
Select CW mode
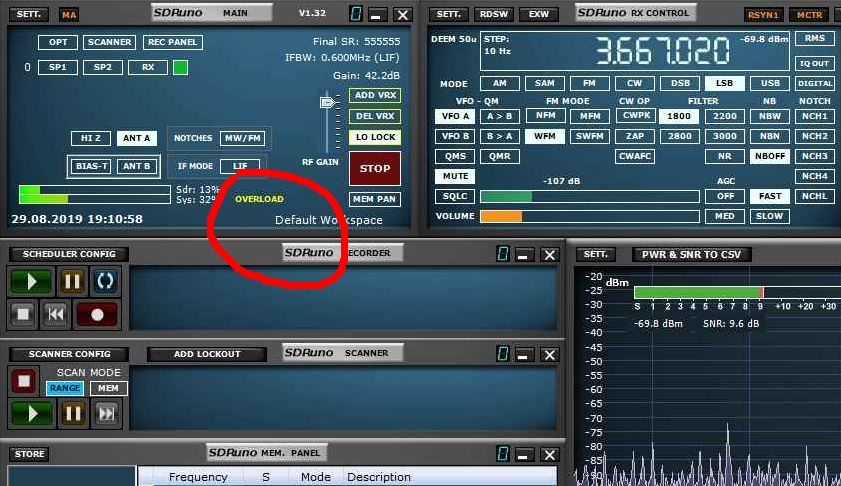[x=635, y=83]
